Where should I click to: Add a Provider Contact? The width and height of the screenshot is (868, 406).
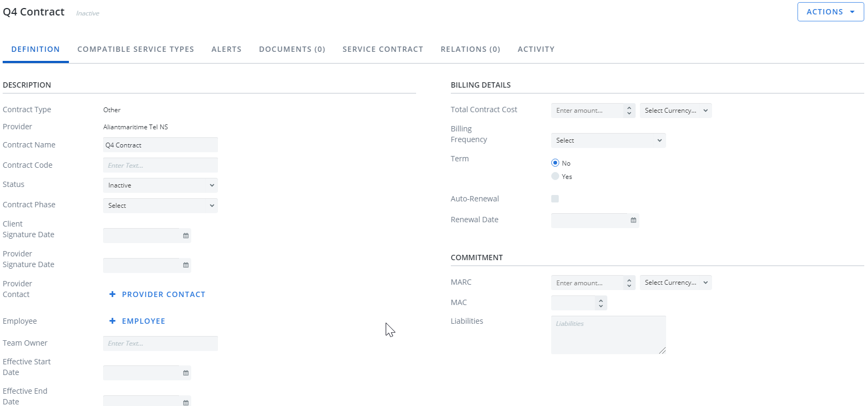(x=158, y=294)
